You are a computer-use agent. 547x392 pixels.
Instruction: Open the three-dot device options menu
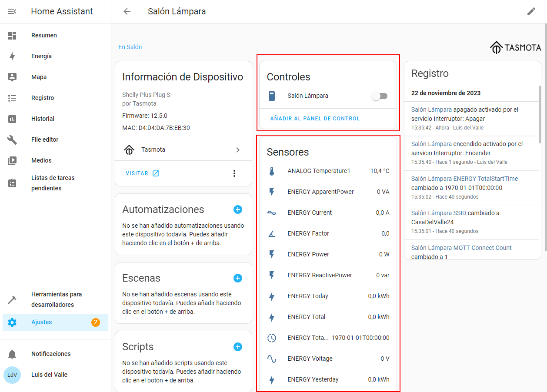coord(234,173)
